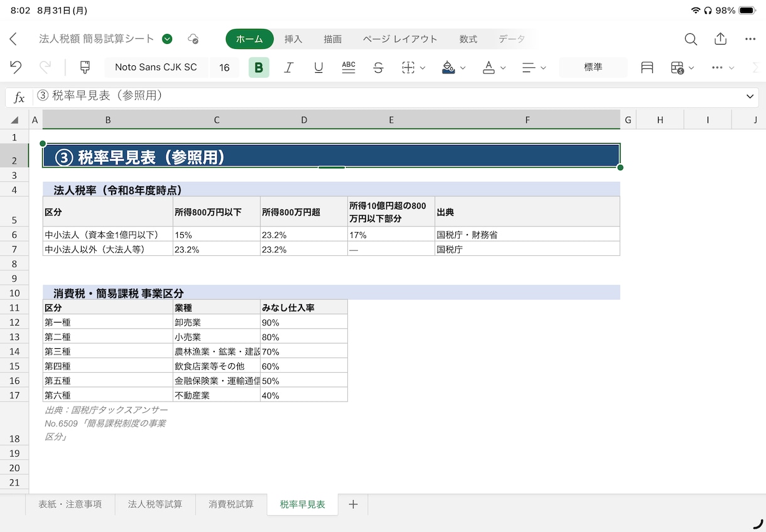Image resolution: width=766 pixels, height=532 pixels.
Task: Select the 中小法人（資本金1億円以下） cell
Action: tap(108, 235)
